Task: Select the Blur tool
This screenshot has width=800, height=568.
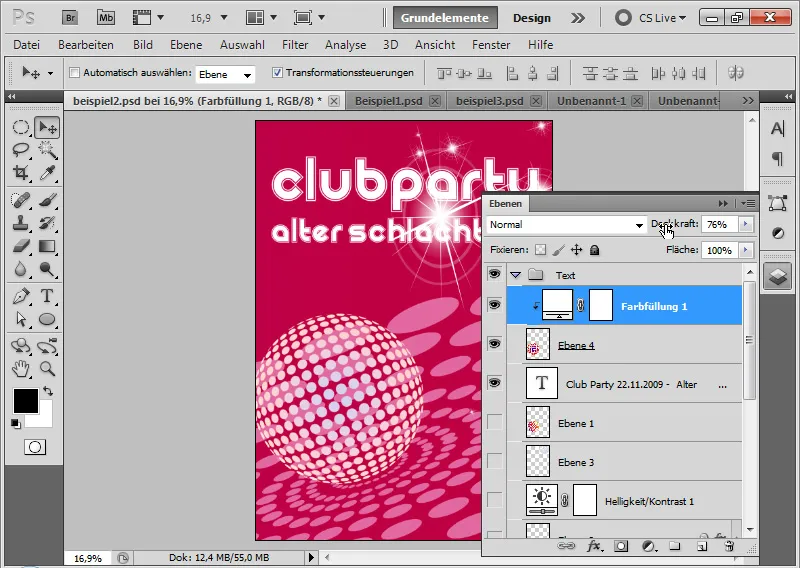Action: tap(20, 268)
